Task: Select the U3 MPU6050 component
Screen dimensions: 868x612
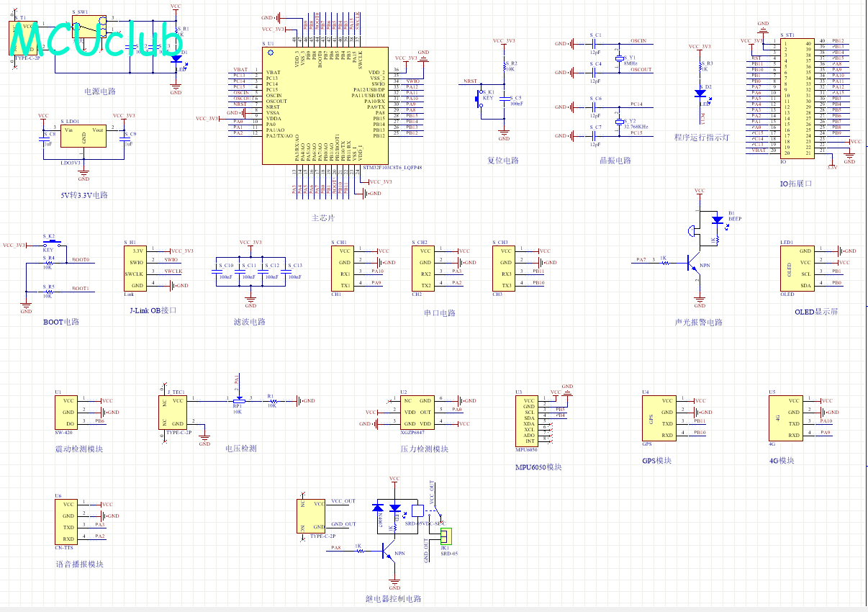Action: [x=528, y=421]
